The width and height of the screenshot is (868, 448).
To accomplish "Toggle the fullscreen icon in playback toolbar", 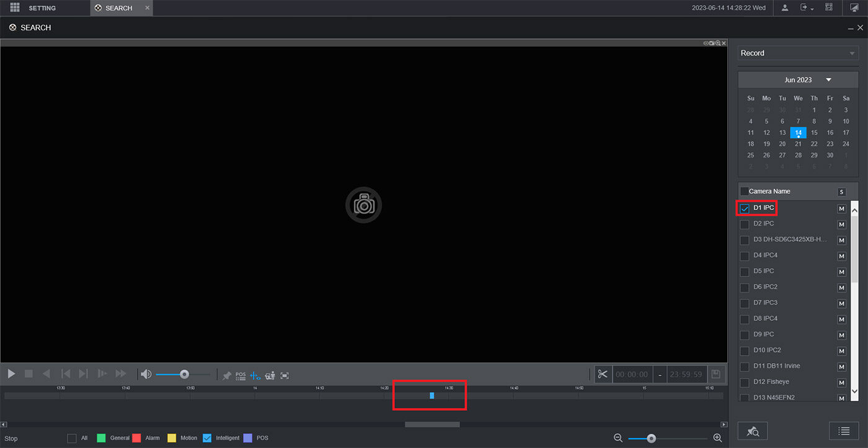I will 285,376.
